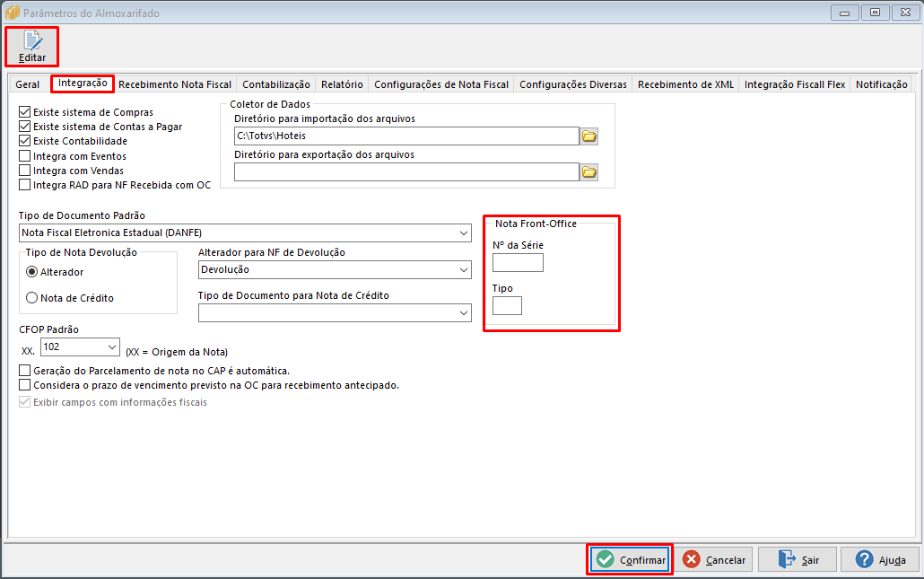Toggle Existe sistema de Compras checkbox
924x579 pixels.
coord(25,112)
